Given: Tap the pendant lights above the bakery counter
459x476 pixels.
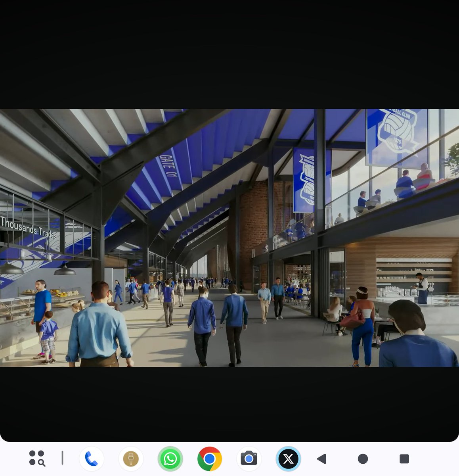Looking at the screenshot, I should (x=65, y=272).
